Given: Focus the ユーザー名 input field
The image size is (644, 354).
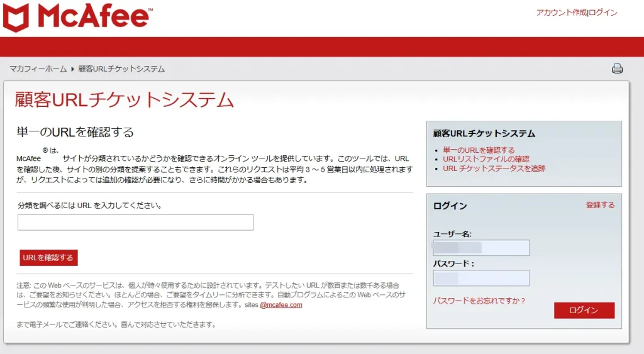Looking at the screenshot, I should (481, 248).
